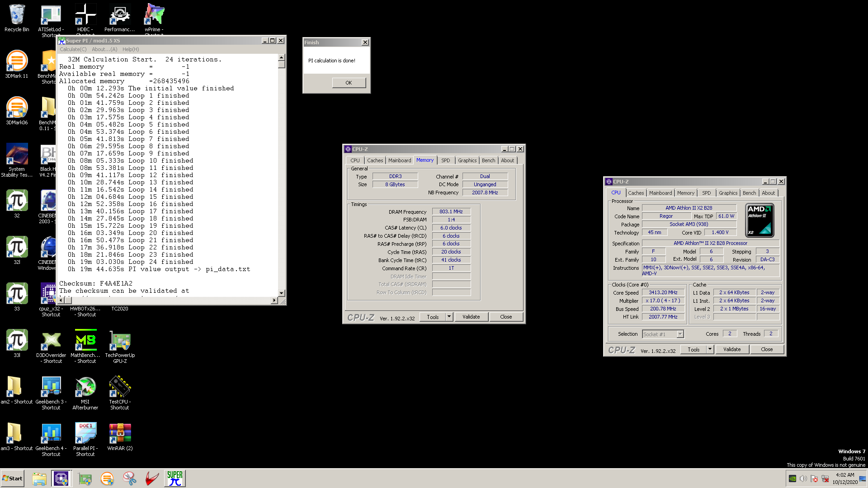Open the Super PI icon labeled 32l
Viewport: 868px width, 488px height.
pyautogui.click(x=17, y=250)
